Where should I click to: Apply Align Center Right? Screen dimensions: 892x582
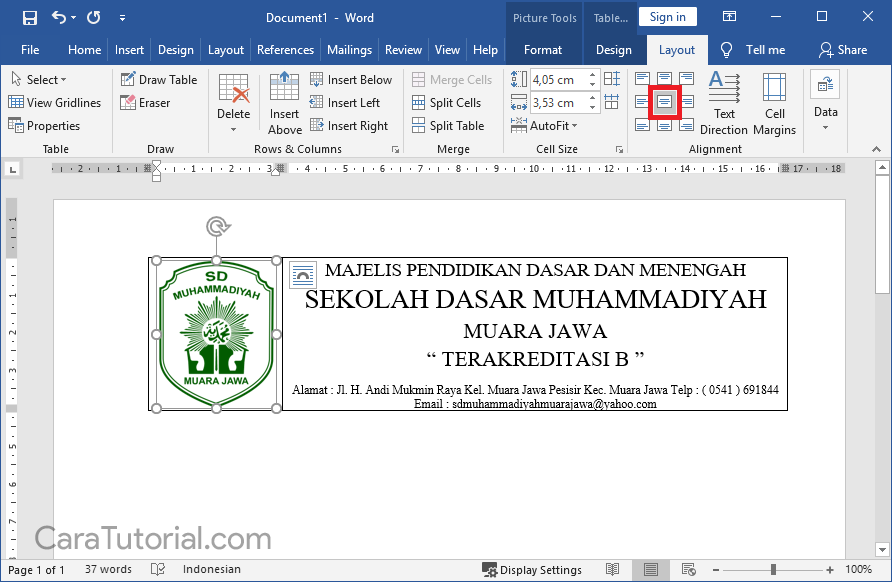687,102
